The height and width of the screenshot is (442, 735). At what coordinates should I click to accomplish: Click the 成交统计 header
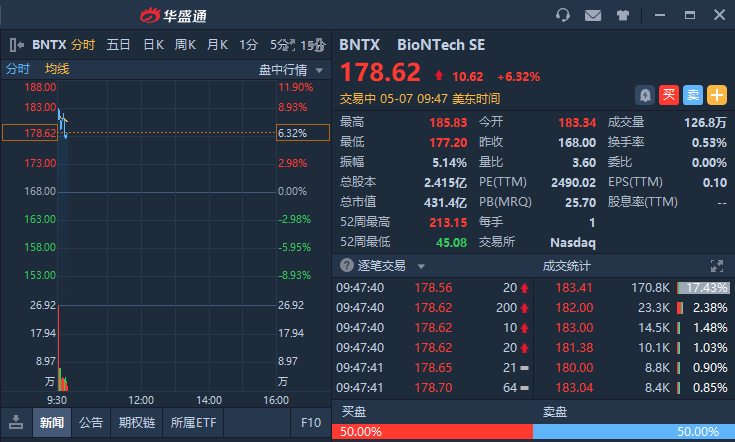pos(566,266)
